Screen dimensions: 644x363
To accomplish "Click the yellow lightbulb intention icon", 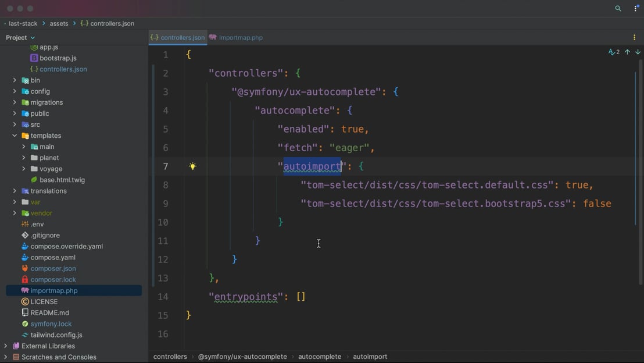I will [x=192, y=166].
